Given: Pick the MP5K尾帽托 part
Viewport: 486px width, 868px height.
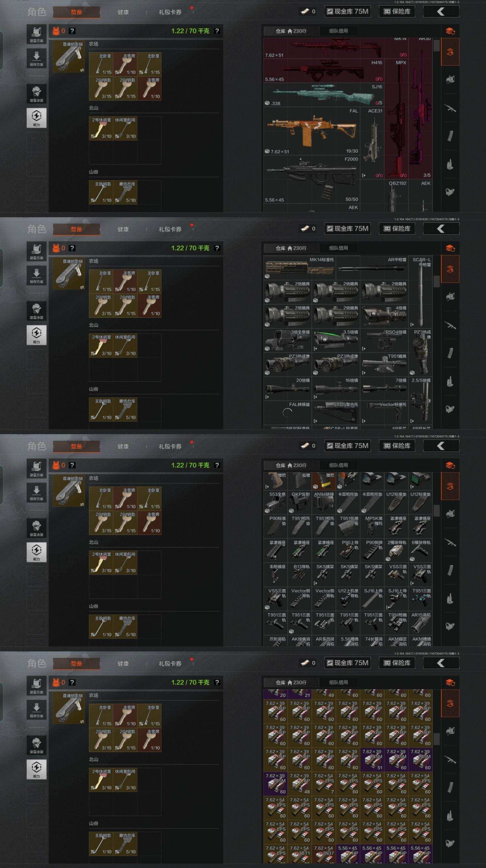Looking at the screenshot, I should (372, 526).
